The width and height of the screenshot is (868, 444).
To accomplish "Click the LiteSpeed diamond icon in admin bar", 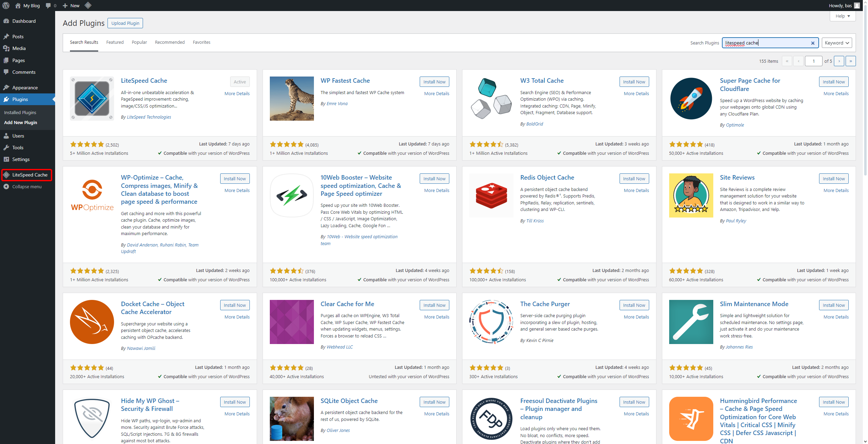I will 88,5.
